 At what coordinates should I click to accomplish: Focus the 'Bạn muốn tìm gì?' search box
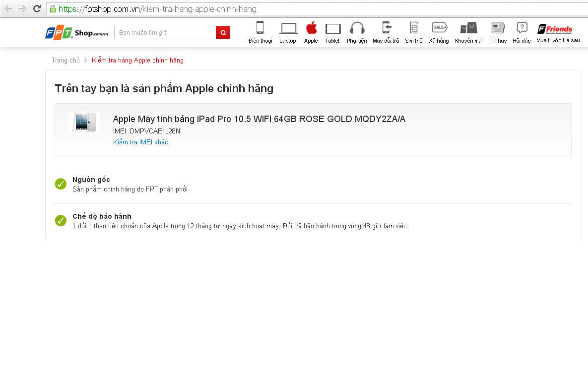pos(165,33)
